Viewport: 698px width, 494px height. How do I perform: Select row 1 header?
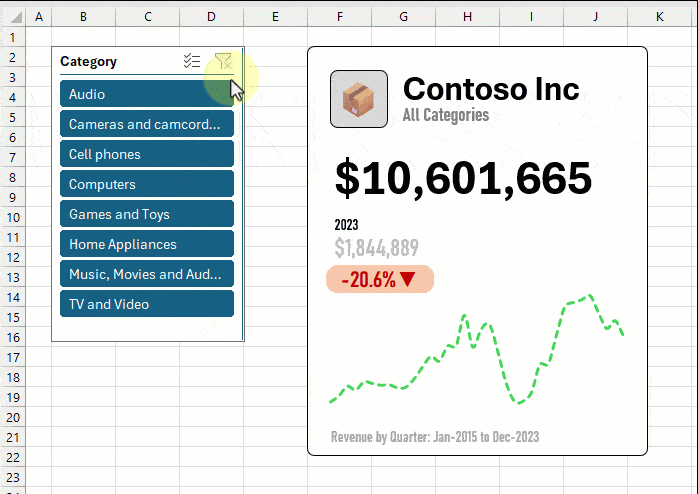(13, 37)
